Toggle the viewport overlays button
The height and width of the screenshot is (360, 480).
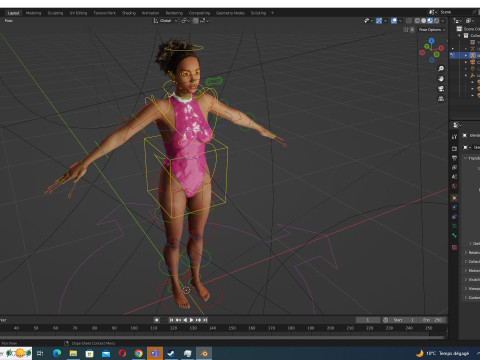coord(394,21)
